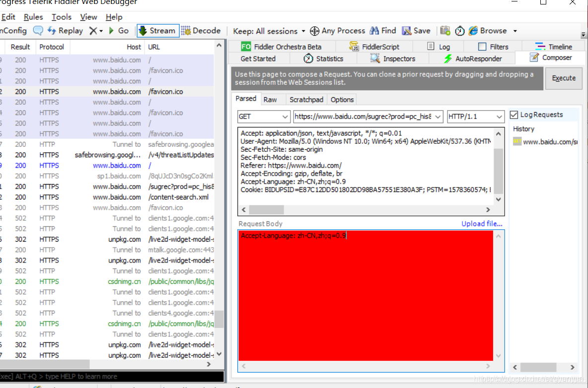Click the WinConfig toolbar button
Viewport: 588px width, 388px height.
pyautogui.click(x=13, y=31)
